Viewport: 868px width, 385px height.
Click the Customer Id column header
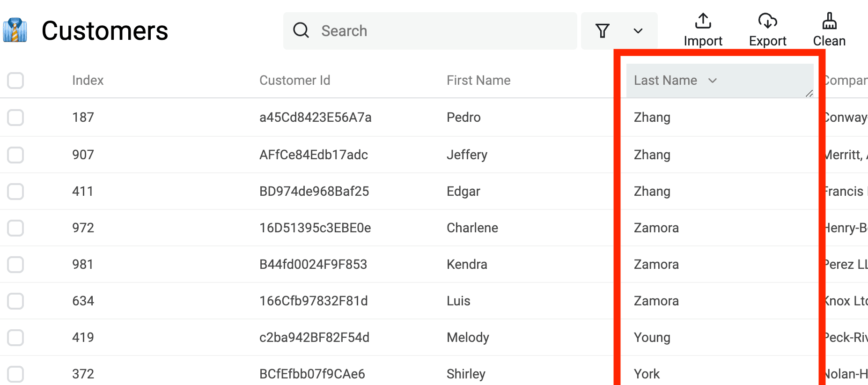coord(294,81)
